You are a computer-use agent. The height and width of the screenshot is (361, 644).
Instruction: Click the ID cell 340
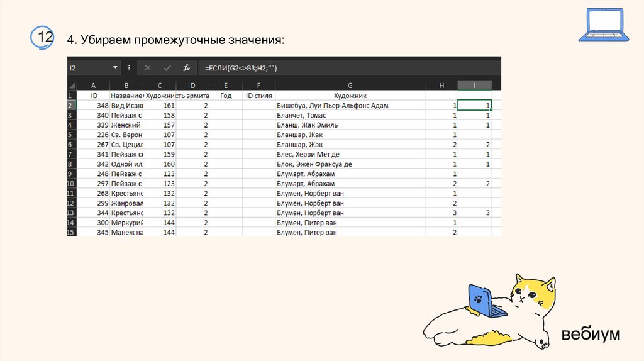[x=94, y=115]
